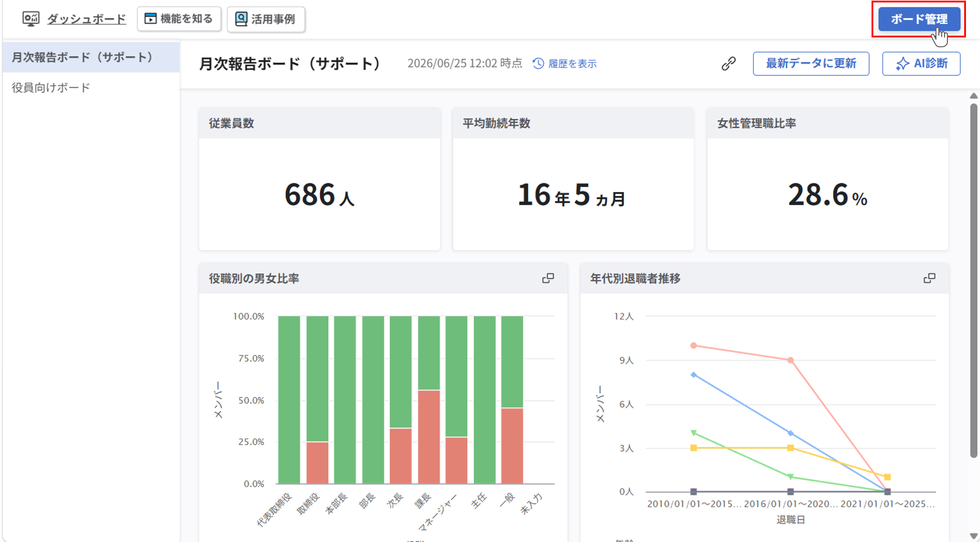Click the 退職日 axis label

[790, 520]
